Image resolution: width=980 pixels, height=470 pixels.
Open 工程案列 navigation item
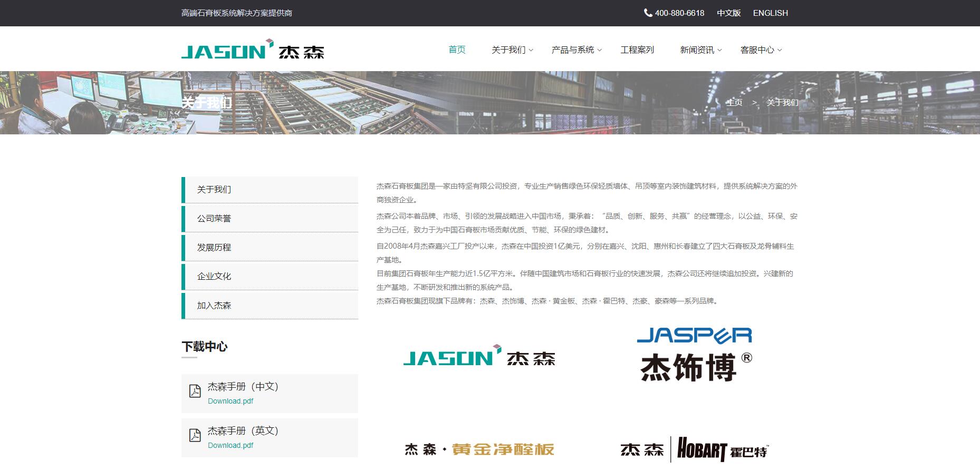[x=637, y=50]
